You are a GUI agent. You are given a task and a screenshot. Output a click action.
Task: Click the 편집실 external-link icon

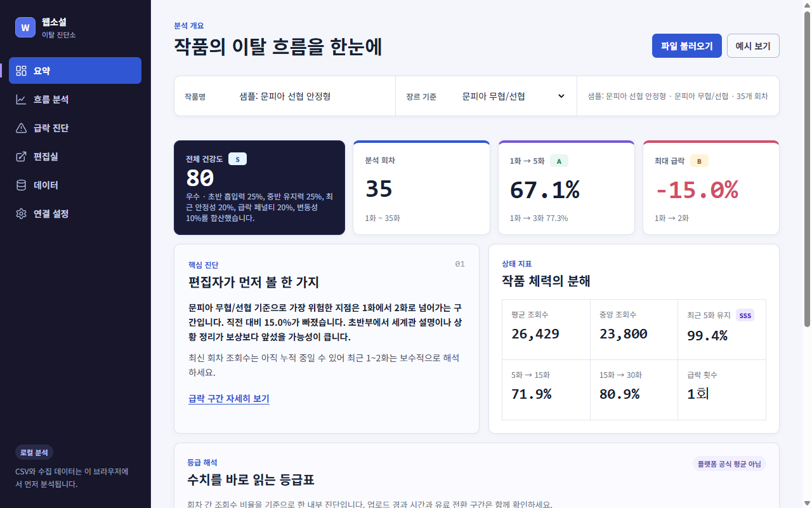click(x=21, y=156)
